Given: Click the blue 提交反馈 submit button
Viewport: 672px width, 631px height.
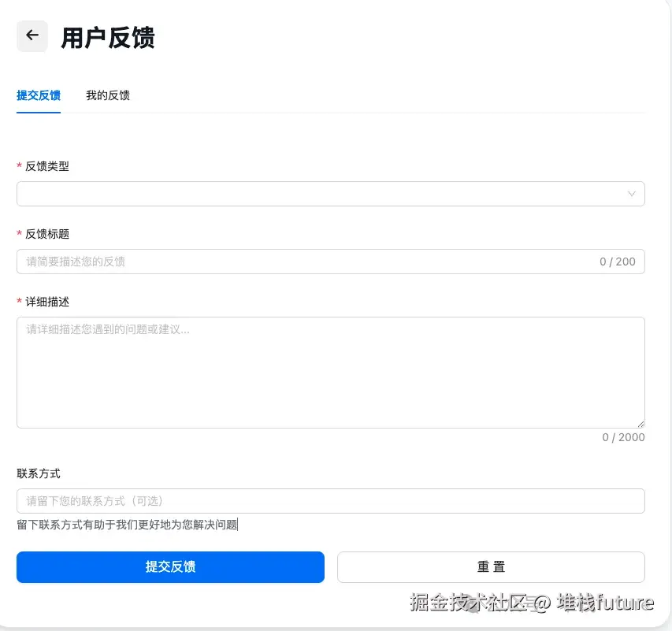Looking at the screenshot, I should [170, 566].
